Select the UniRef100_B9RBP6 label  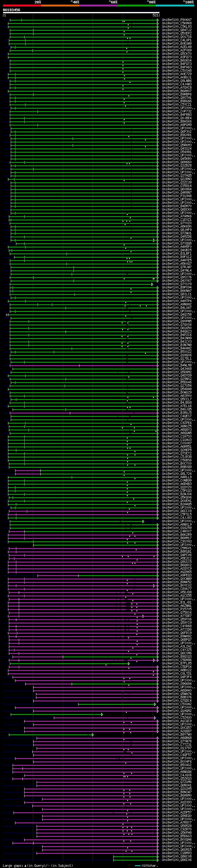point(176,94)
